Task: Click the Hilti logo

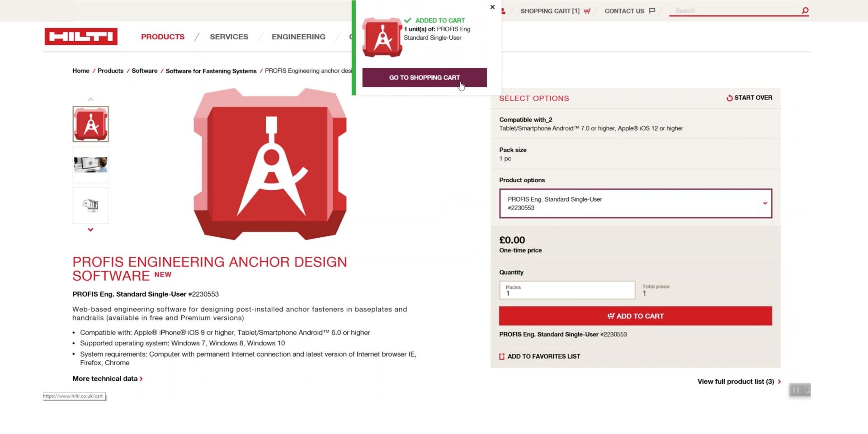Action: click(x=80, y=36)
